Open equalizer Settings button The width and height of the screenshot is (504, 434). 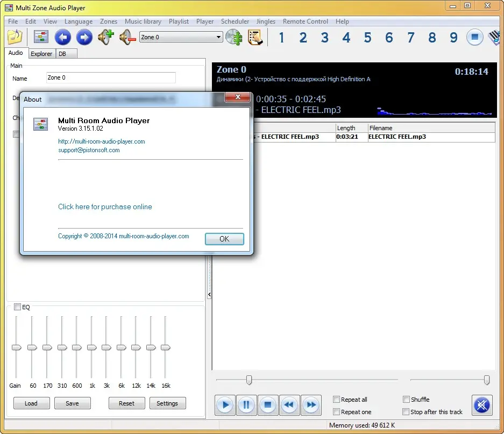click(167, 403)
